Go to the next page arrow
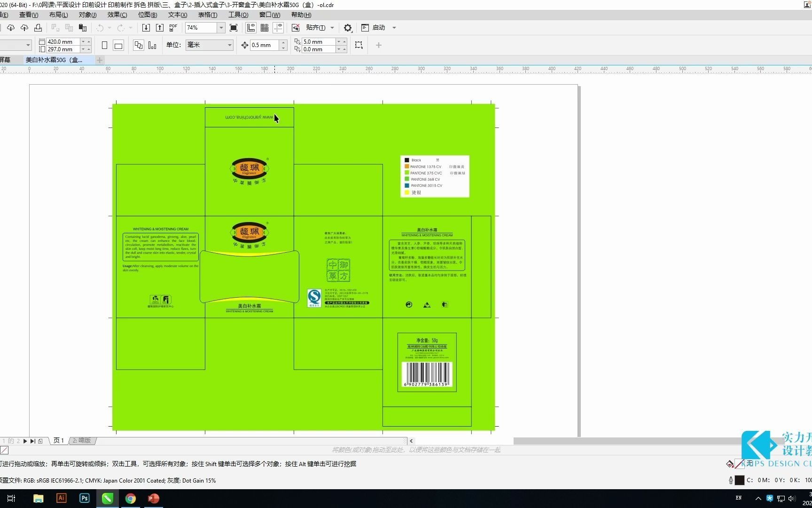 click(25, 441)
